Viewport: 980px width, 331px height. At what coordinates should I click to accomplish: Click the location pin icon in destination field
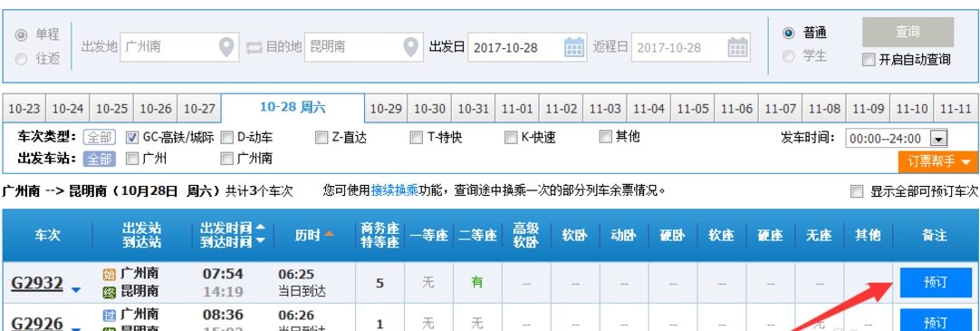pos(410,47)
